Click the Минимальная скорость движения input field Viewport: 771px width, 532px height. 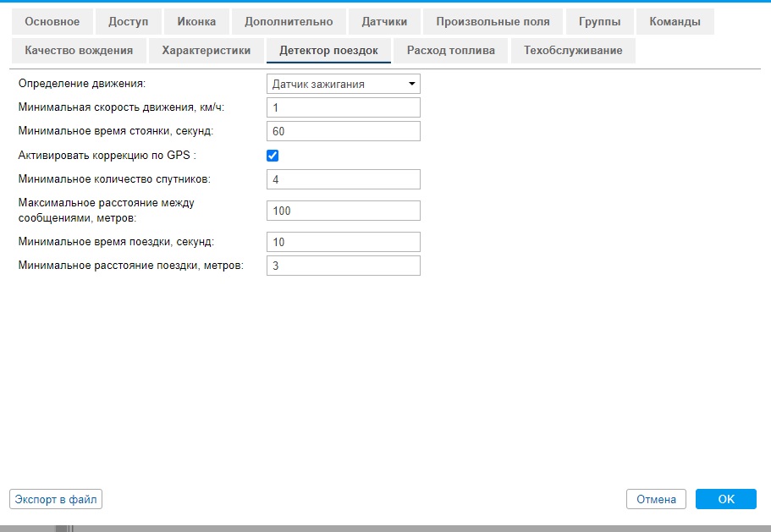343,107
